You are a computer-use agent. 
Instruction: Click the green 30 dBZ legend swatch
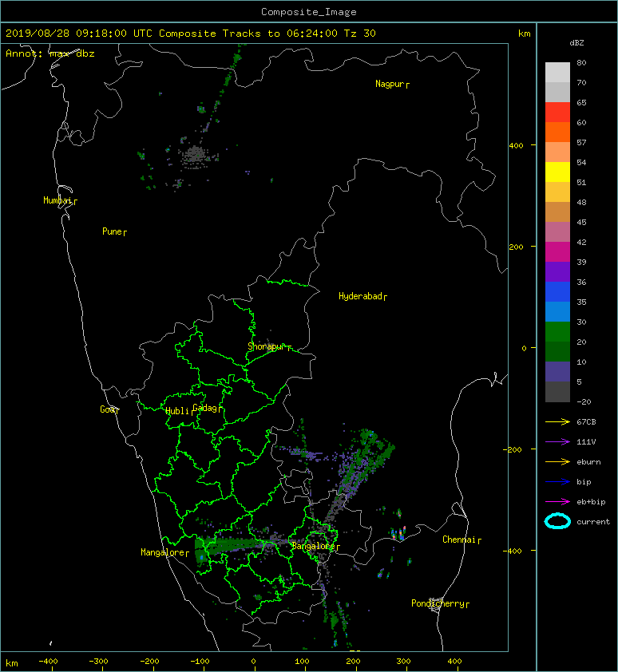tap(557, 332)
